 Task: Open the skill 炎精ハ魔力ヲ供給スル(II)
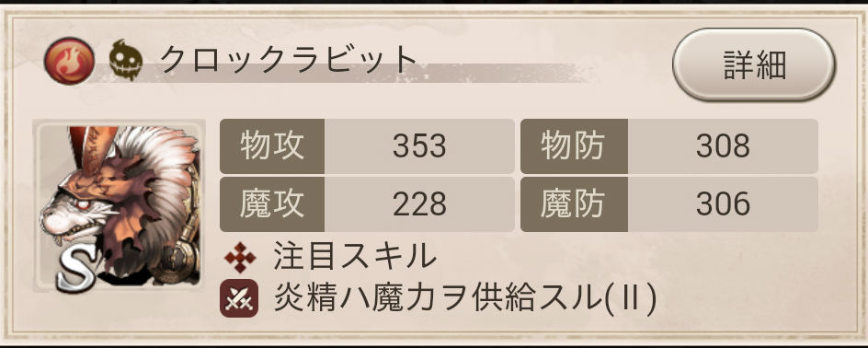tap(465, 300)
